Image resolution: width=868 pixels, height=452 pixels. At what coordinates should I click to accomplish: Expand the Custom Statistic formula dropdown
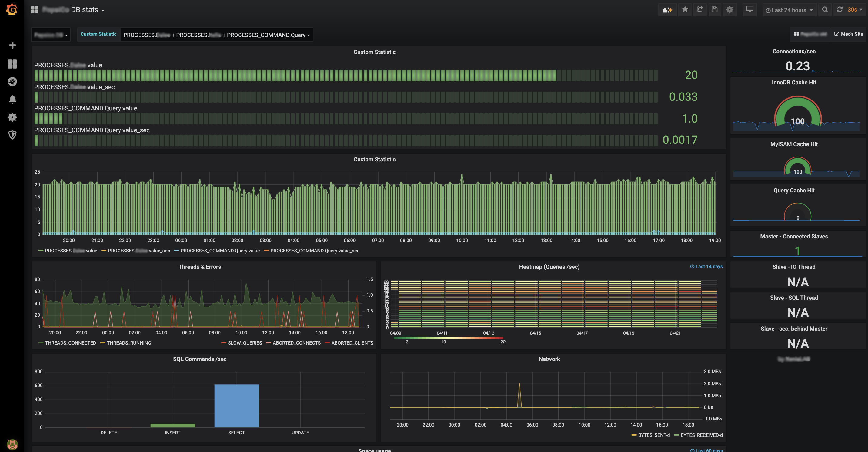click(x=308, y=35)
